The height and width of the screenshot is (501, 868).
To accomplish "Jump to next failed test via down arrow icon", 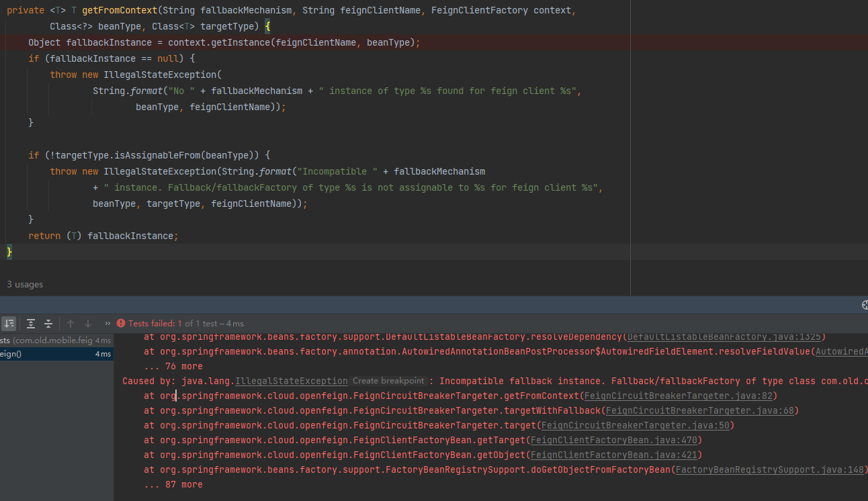I will tap(88, 324).
